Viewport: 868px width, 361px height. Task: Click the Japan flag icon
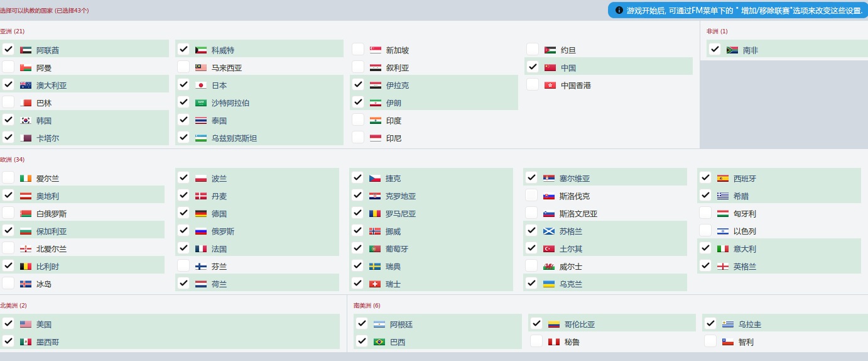click(200, 86)
